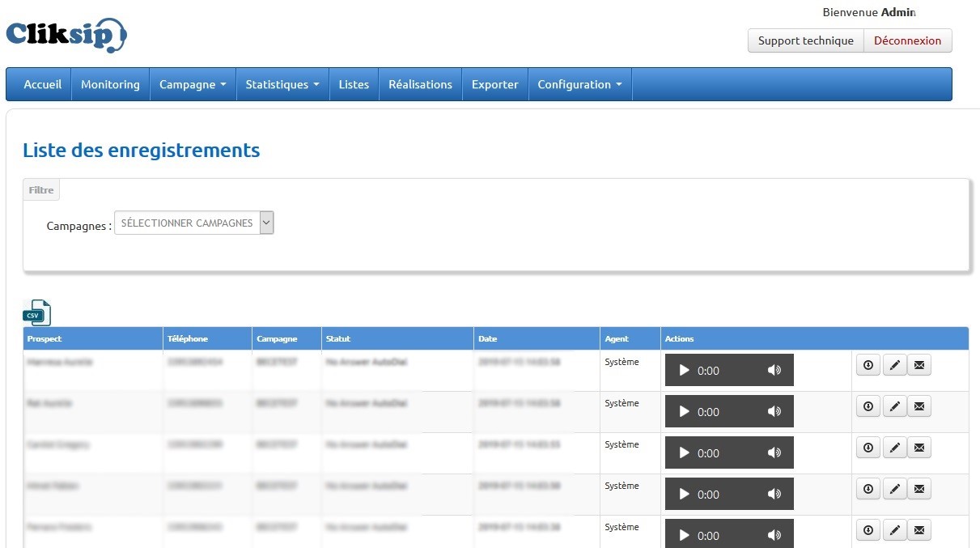Click the pencil icon in the third row

coord(894,448)
